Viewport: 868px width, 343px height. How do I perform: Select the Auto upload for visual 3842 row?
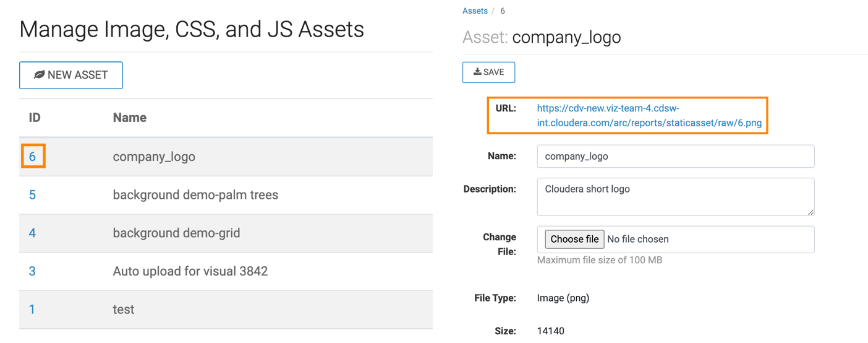coord(190,271)
